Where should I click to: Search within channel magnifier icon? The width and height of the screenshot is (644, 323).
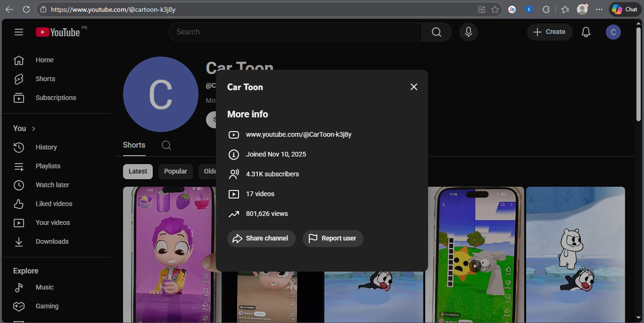(166, 145)
